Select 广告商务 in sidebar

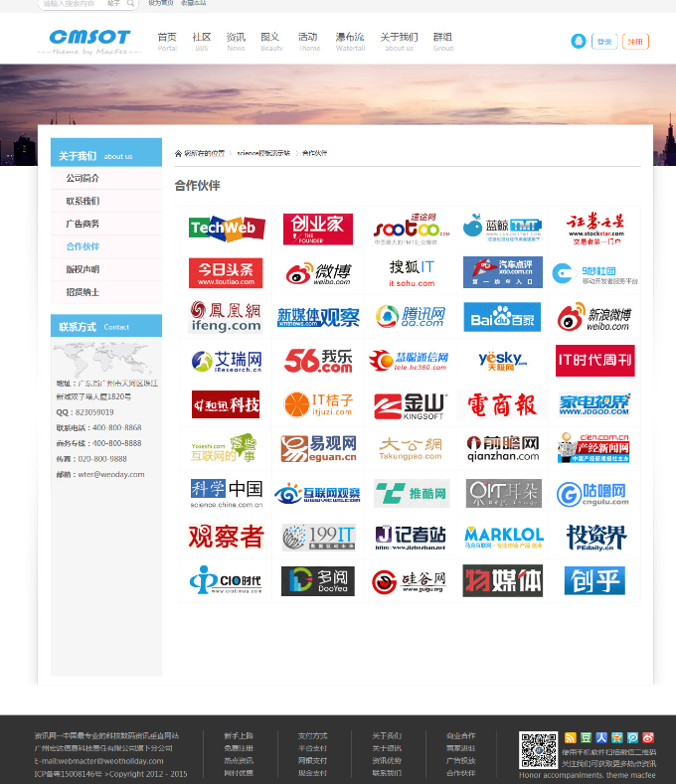tap(106, 224)
